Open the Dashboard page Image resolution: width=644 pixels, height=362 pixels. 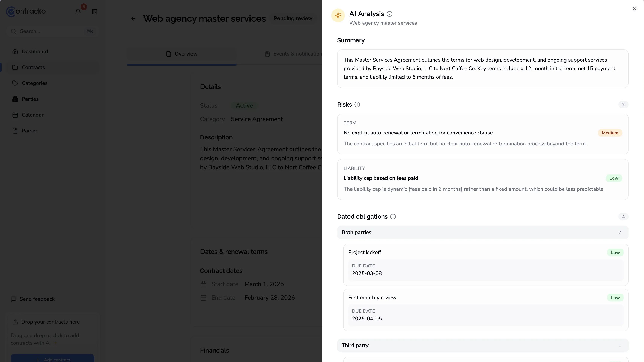[x=53, y=51]
